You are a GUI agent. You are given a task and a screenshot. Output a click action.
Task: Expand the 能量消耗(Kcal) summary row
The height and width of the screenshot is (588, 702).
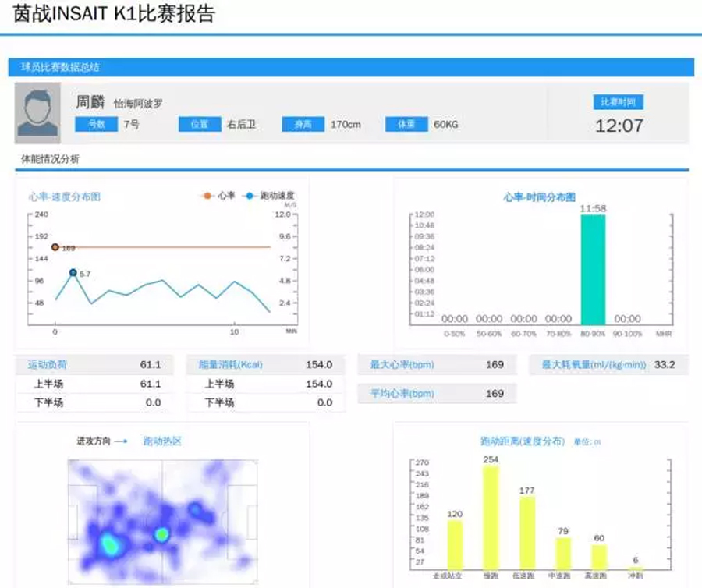click(x=232, y=364)
